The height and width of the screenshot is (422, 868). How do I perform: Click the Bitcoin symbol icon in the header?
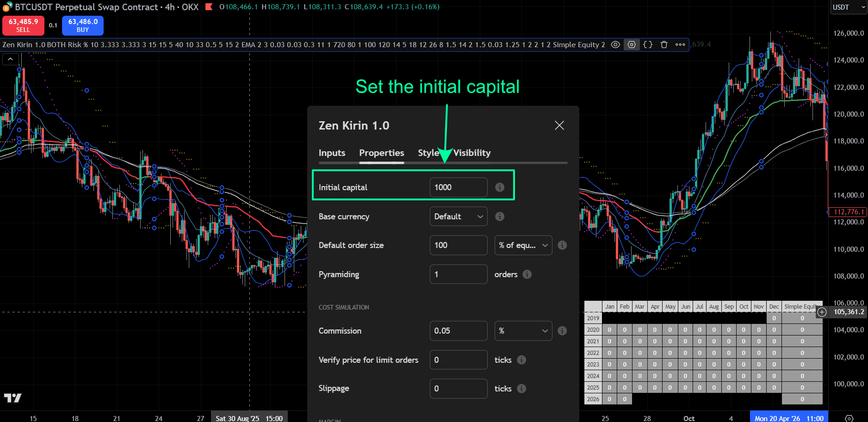(x=6, y=7)
